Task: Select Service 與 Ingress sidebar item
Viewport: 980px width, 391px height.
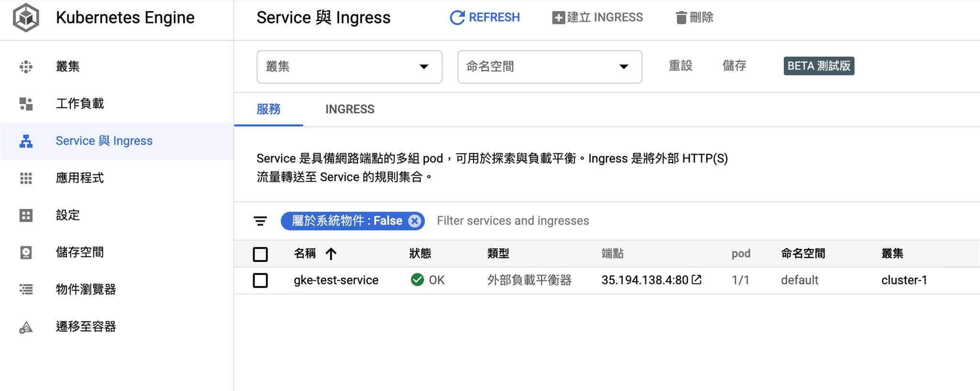Action: 117,141
